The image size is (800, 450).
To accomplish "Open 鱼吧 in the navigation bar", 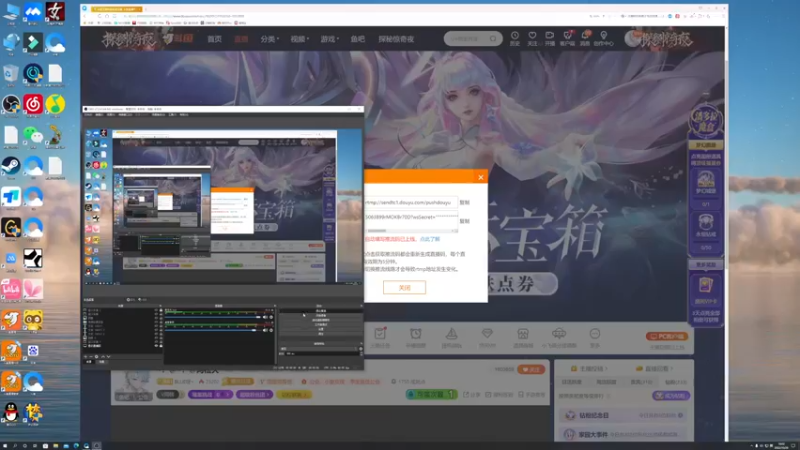I will [x=358, y=39].
